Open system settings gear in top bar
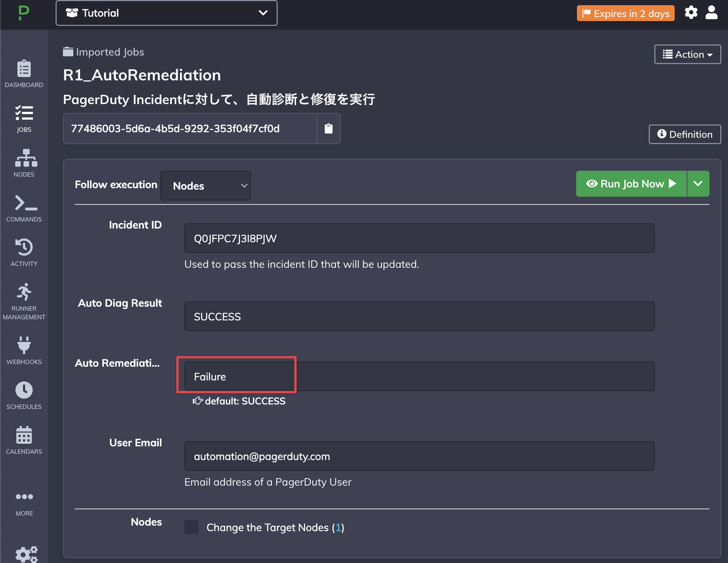Viewport: 728px width, 563px height. pos(691,13)
